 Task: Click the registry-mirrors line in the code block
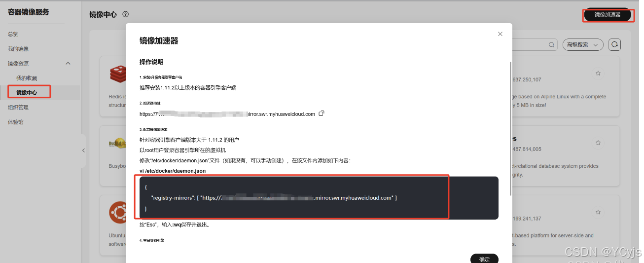click(x=274, y=197)
